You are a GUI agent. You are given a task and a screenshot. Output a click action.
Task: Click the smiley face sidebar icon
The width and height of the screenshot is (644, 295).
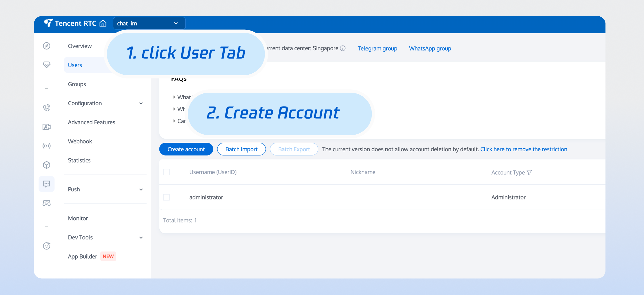(47, 246)
